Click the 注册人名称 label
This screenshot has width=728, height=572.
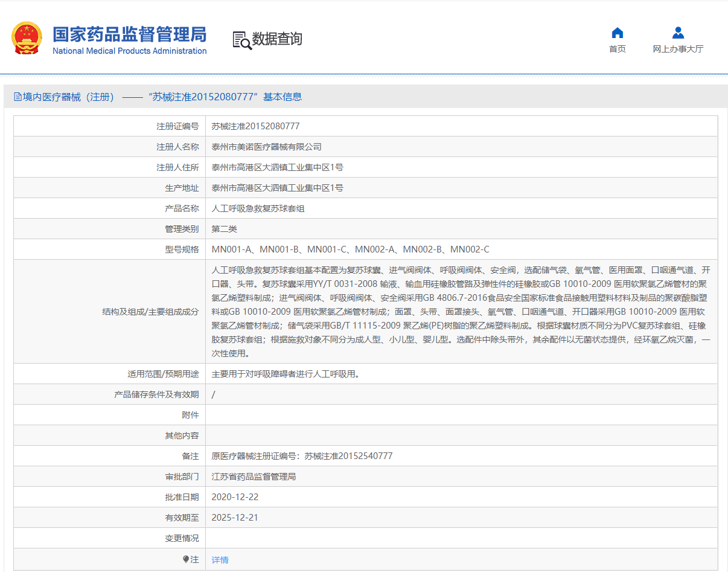(177, 147)
